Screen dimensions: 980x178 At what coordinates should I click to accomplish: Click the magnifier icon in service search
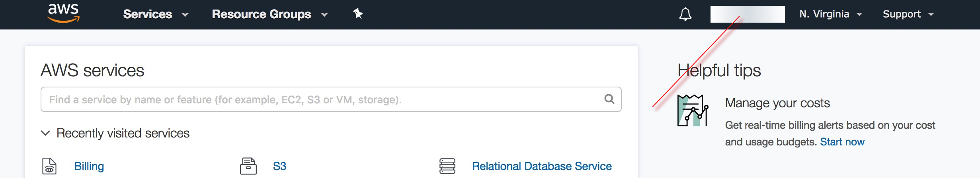[609, 99]
